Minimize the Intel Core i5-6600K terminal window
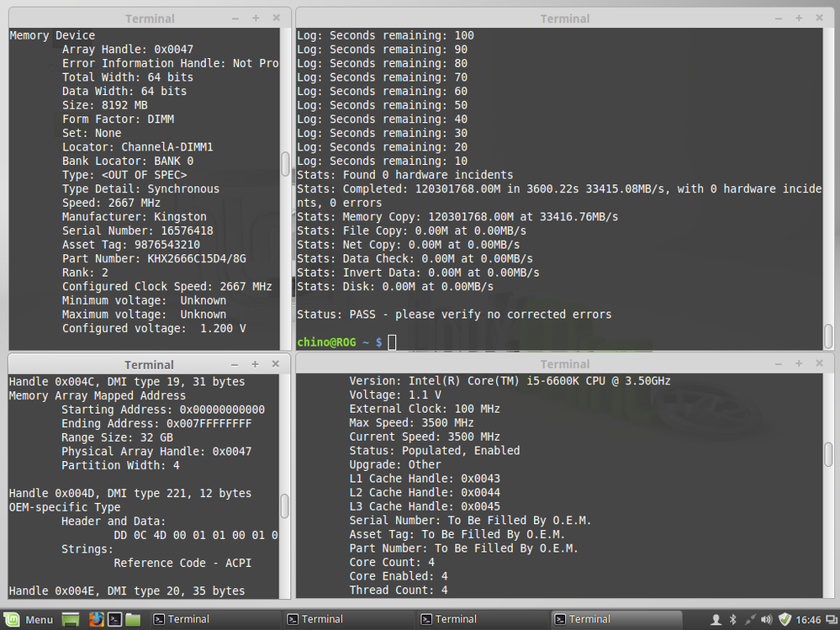Image resolution: width=840 pixels, height=630 pixels. coord(779,363)
